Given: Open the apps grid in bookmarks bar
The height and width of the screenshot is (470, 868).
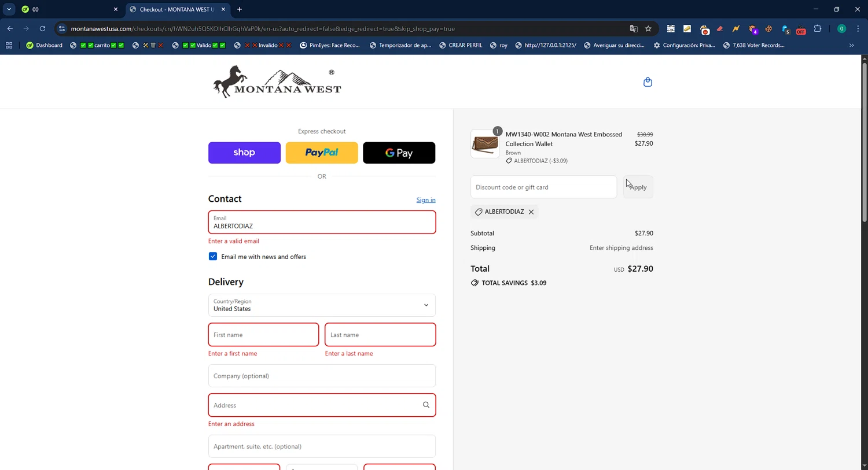Looking at the screenshot, I should (x=9, y=45).
